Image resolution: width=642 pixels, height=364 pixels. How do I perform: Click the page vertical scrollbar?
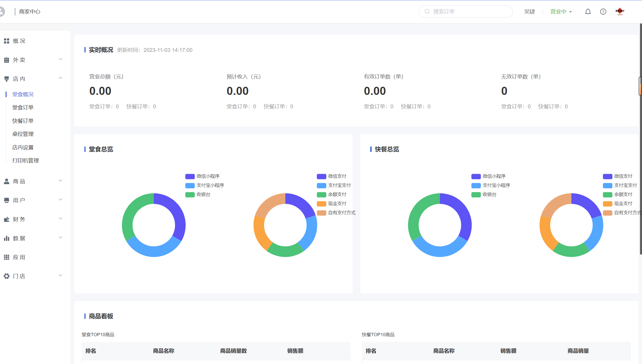point(640,139)
